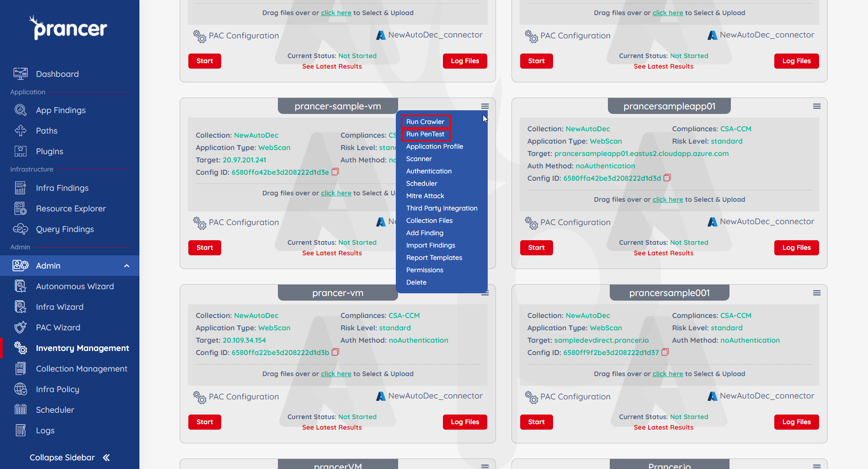Click the Plugins icon in sidebar
Screen dimensions: 868x469
click(x=21, y=151)
